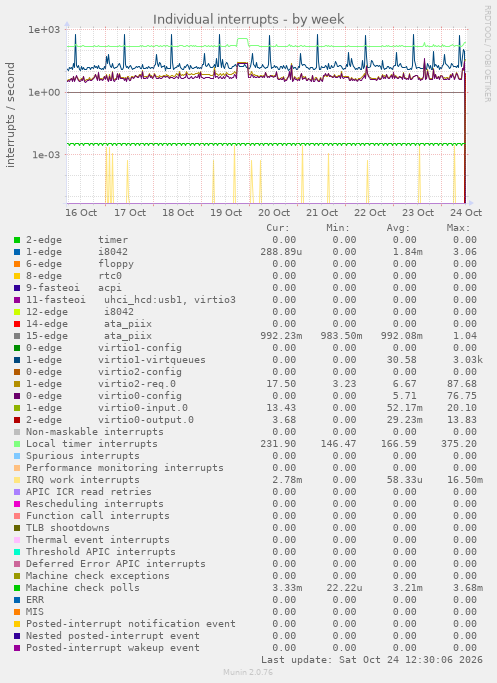Click the '3.03k' max value for virtio1-virtqueues
Screen dimensions: 497x683
(x=467, y=360)
